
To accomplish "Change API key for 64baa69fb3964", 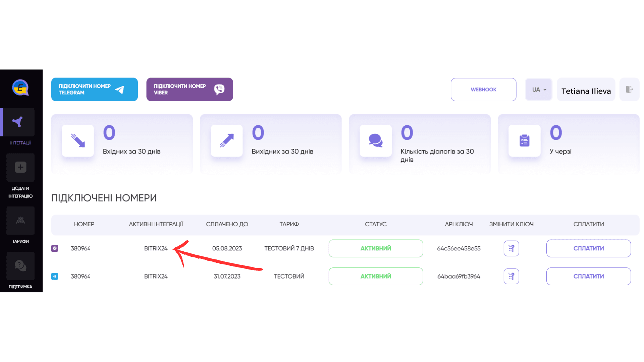I will click(511, 276).
